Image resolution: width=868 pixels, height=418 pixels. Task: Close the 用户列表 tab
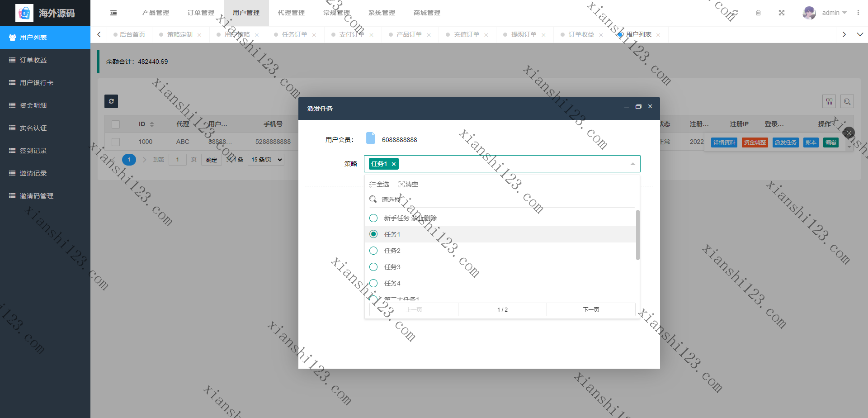pyautogui.click(x=658, y=35)
